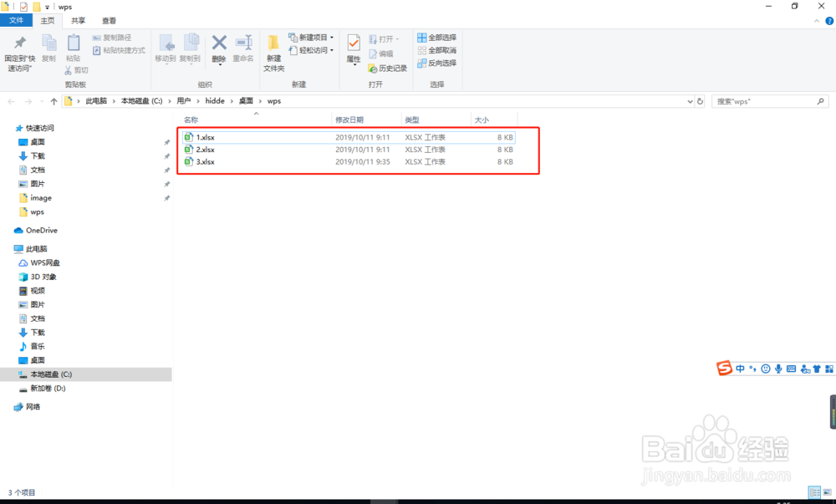Click the microphone icon in Sogou bar

pyautogui.click(x=778, y=369)
